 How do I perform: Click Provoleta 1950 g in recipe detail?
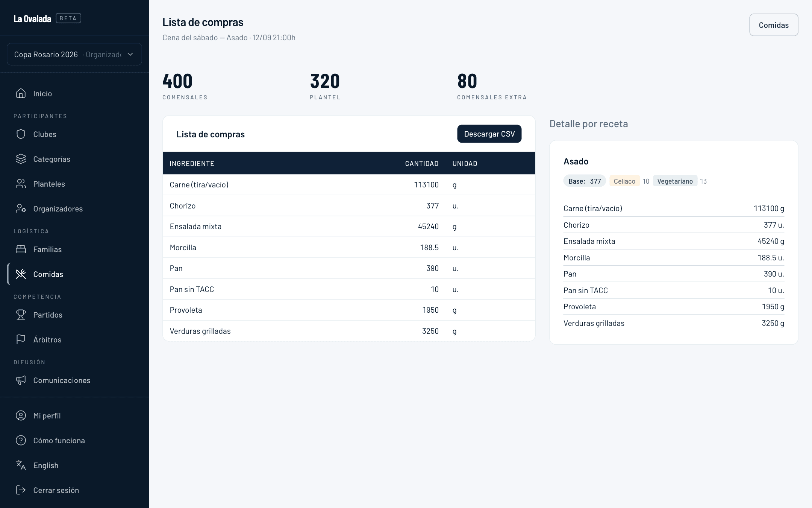tap(674, 307)
